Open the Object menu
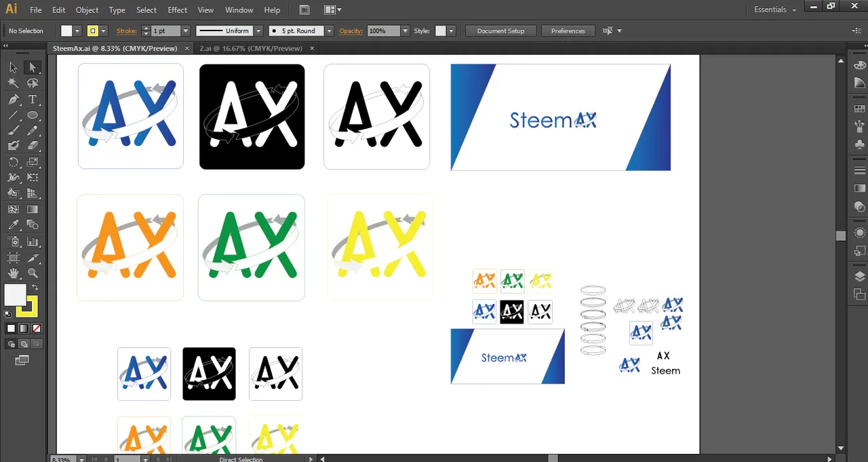This screenshot has width=868, height=462. (x=87, y=10)
